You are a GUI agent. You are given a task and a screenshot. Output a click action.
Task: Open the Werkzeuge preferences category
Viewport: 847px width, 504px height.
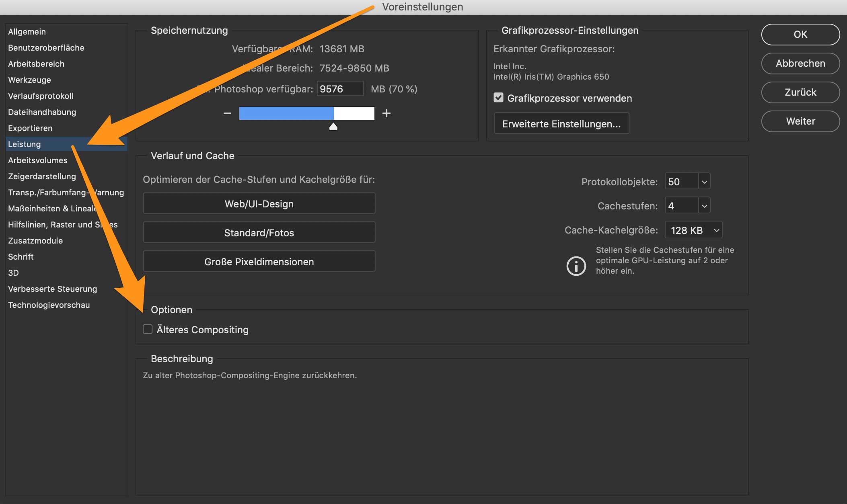point(29,80)
